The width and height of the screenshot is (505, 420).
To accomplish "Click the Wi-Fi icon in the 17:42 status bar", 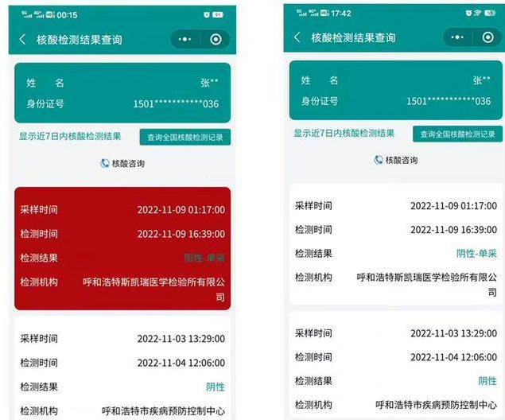I will click(478, 14).
